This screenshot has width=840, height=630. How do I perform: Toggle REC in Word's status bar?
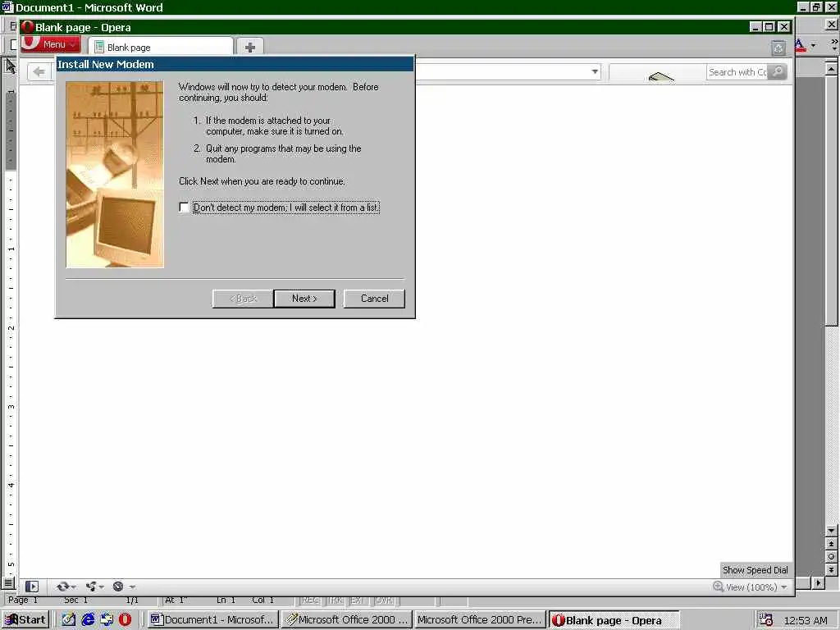click(x=311, y=600)
